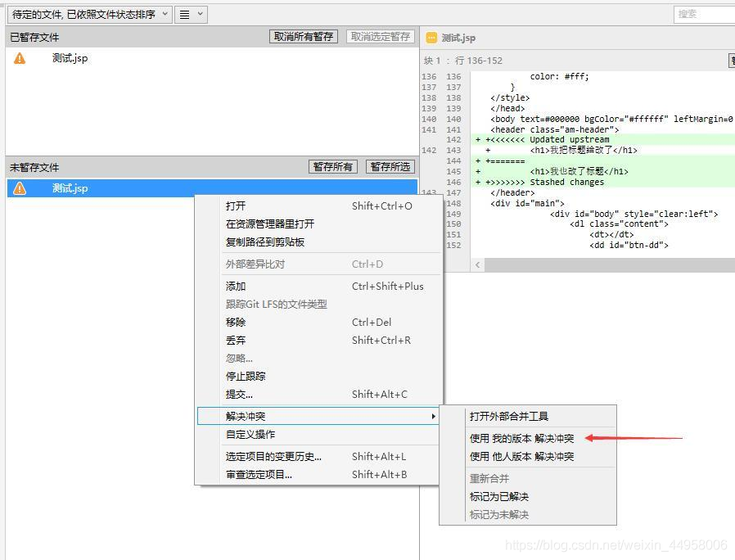
Task: Click the diff horizontal scrollbar left arrow
Action: (x=478, y=264)
